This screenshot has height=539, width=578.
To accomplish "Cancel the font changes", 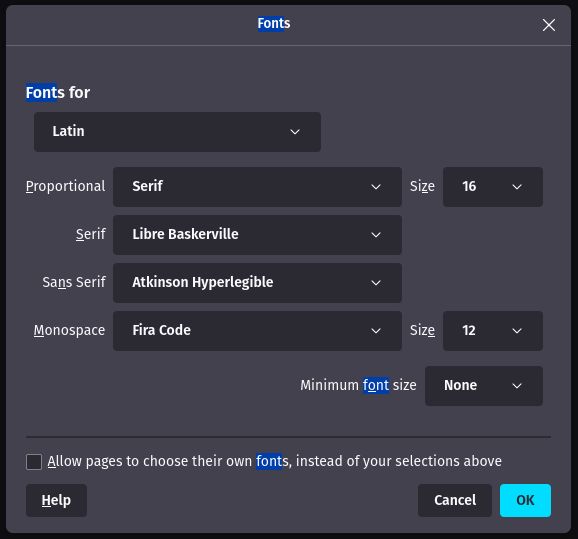I will [x=455, y=500].
